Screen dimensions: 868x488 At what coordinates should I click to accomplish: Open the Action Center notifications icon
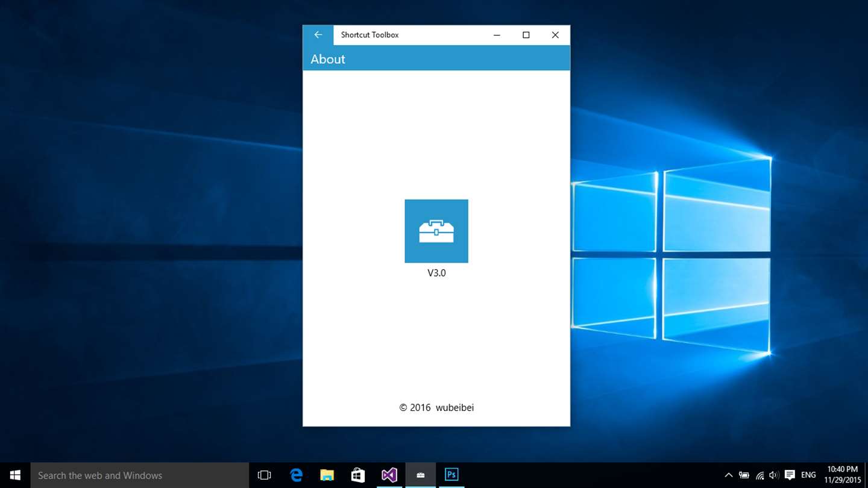tap(790, 475)
